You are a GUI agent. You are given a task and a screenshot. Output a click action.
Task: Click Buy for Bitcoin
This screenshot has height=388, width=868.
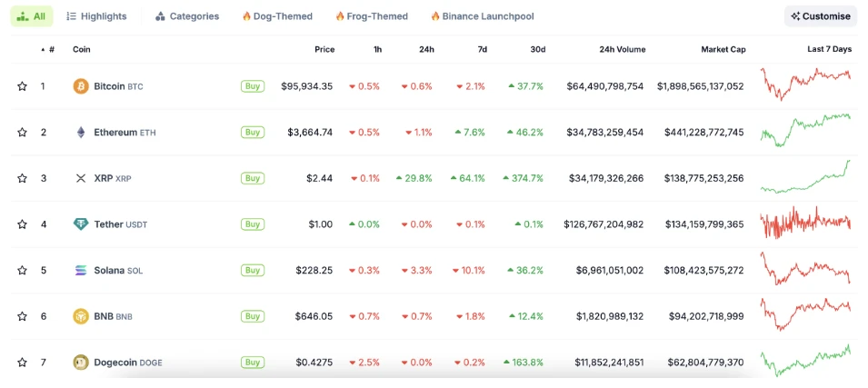click(x=253, y=86)
